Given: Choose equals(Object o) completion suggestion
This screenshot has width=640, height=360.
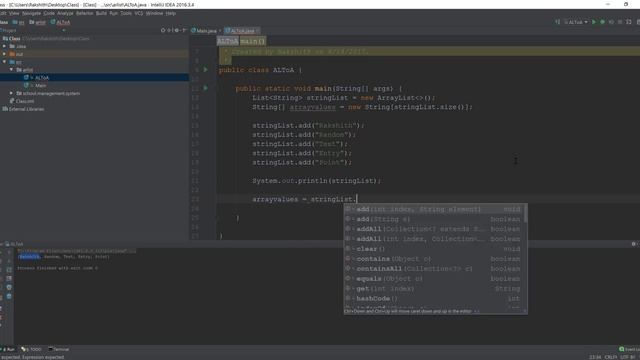Looking at the screenshot, I should 433,279.
